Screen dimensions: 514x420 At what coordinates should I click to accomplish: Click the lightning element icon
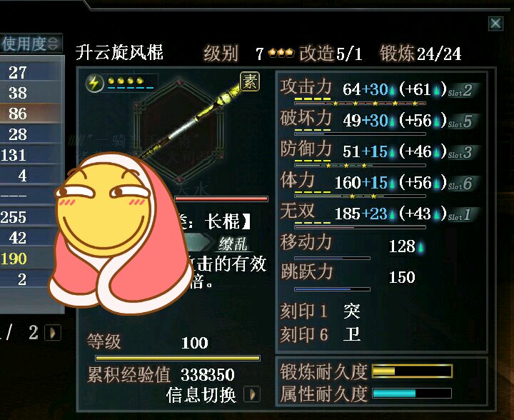94,83
